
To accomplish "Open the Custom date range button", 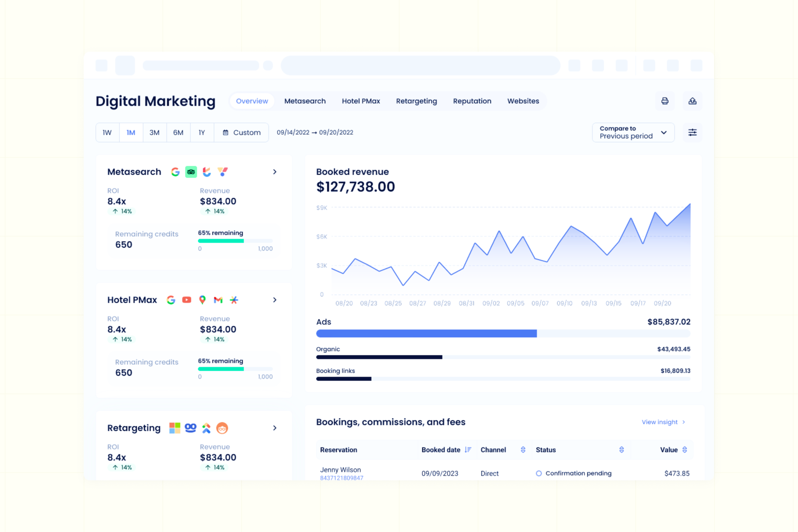I will (x=242, y=133).
